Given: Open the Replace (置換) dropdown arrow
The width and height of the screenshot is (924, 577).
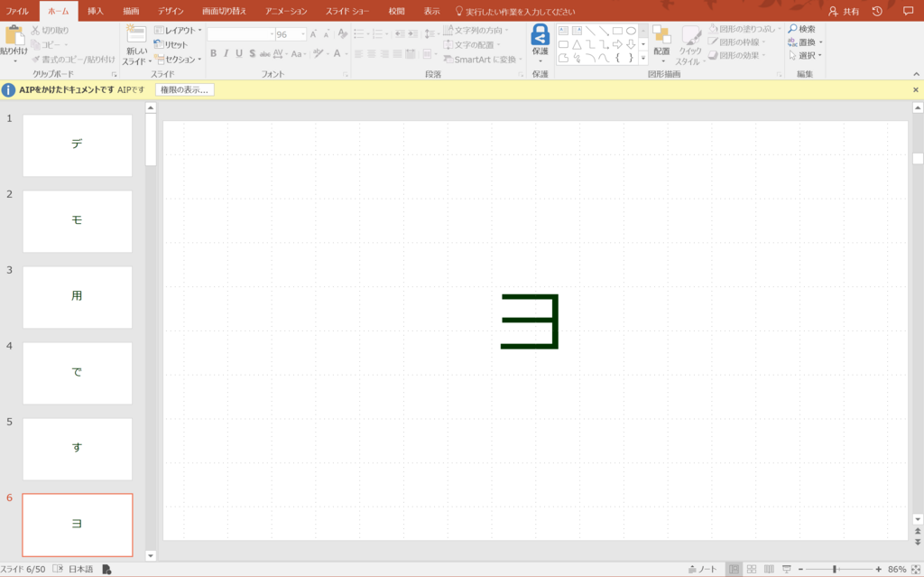Looking at the screenshot, I should click(x=821, y=42).
